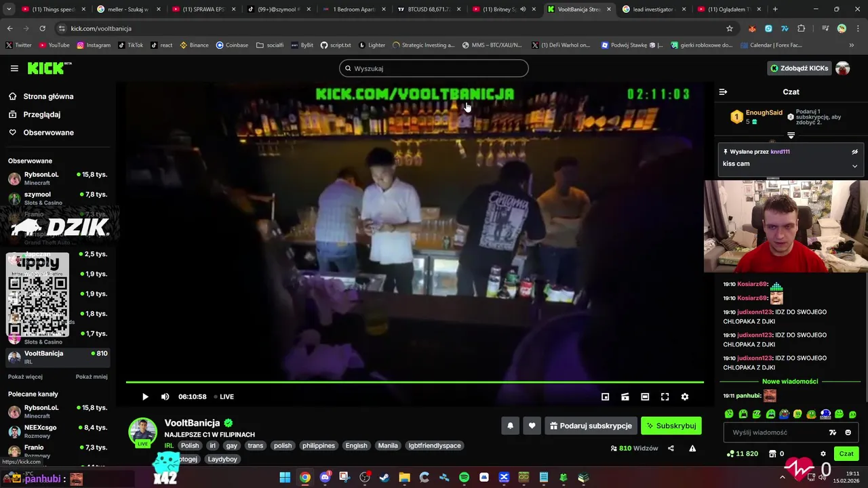Open Spotify from the taskbar
The image size is (868, 488).
464,478
